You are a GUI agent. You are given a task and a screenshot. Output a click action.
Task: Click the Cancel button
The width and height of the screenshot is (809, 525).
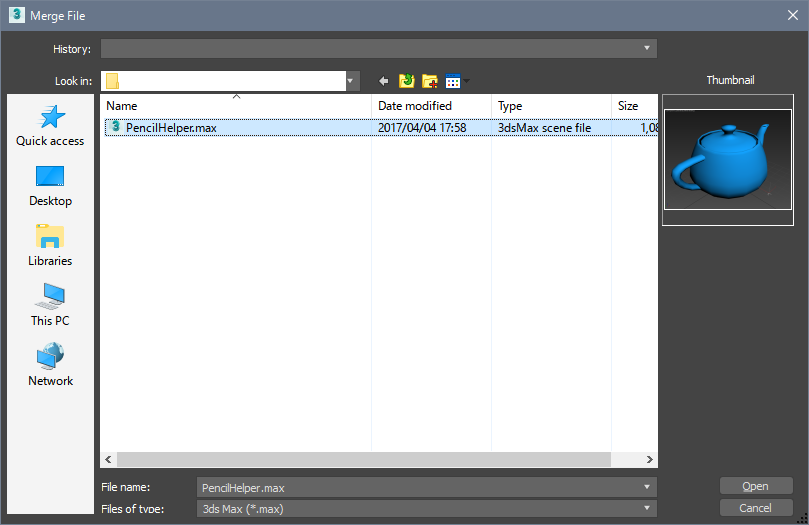click(x=755, y=508)
